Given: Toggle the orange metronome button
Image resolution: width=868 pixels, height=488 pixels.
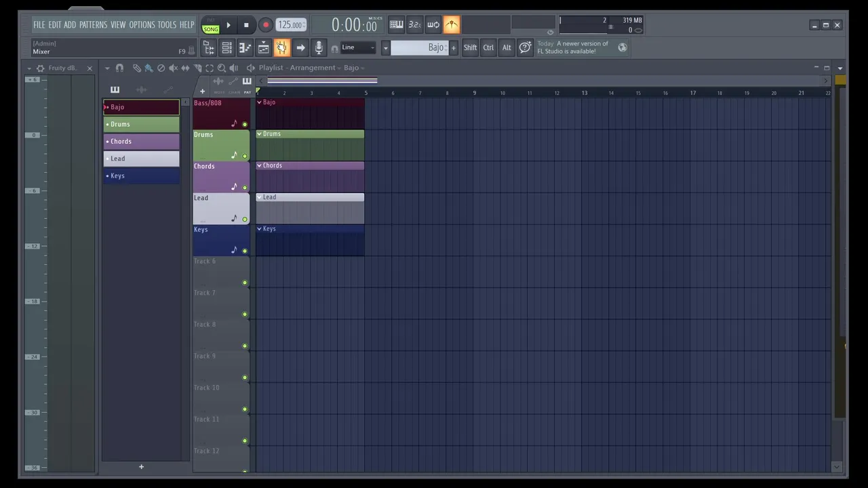Looking at the screenshot, I should pyautogui.click(x=451, y=25).
